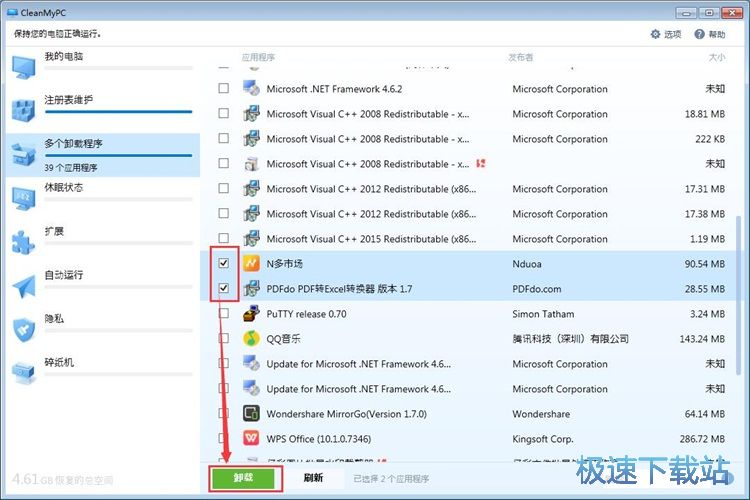Click the red broken marker on Visual C++ 2008 row
The image size is (750, 500).
click(x=481, y=163)
